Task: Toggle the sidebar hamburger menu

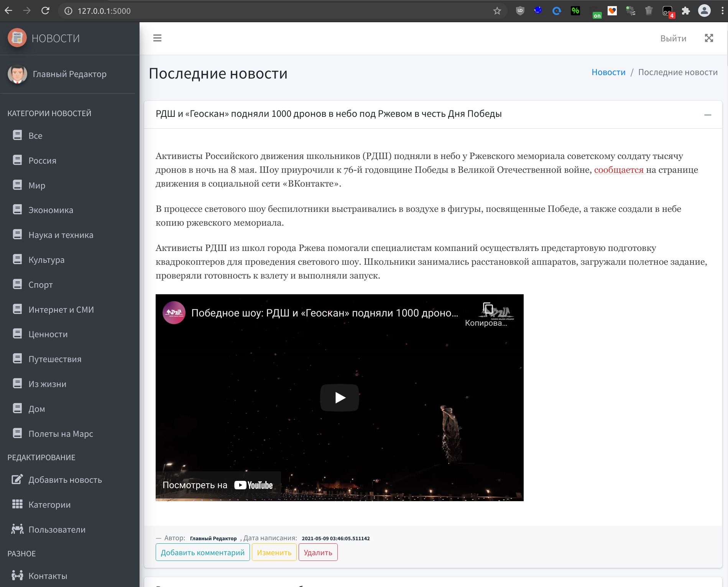Action: (x=157, y=38)
